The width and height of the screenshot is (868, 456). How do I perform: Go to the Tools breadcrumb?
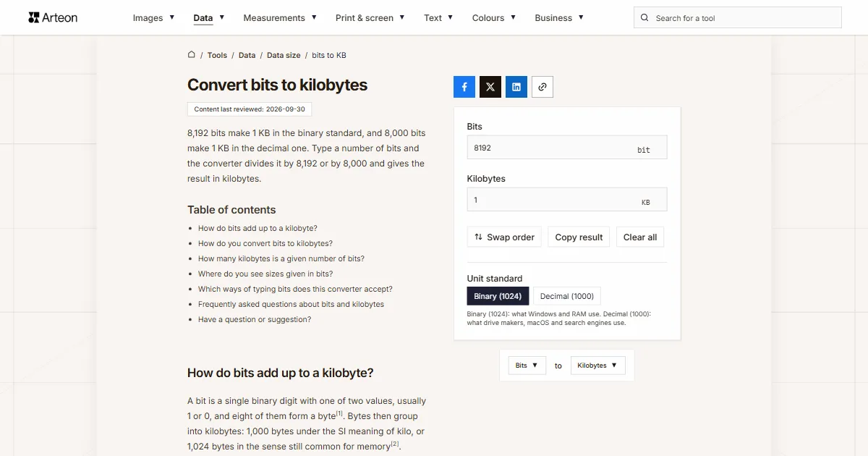tap(217, 55)
